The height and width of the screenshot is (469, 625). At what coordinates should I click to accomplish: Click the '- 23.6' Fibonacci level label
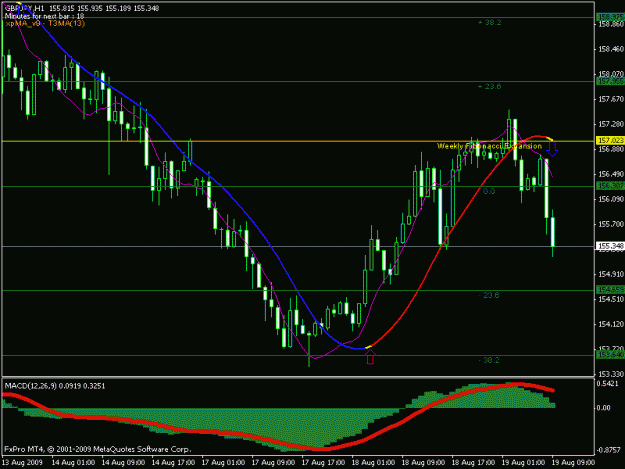click(x=489, y=295)
